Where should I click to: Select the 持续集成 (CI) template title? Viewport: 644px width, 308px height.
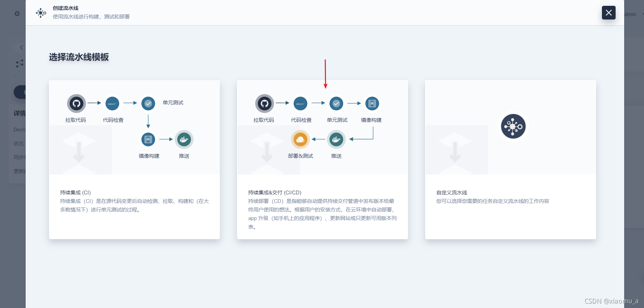click(x=75, y=192)
